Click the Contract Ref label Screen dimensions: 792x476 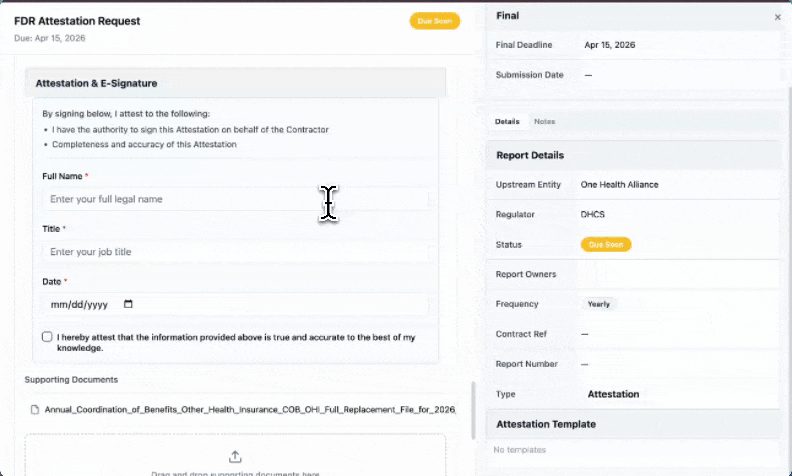tap(521, 334)
